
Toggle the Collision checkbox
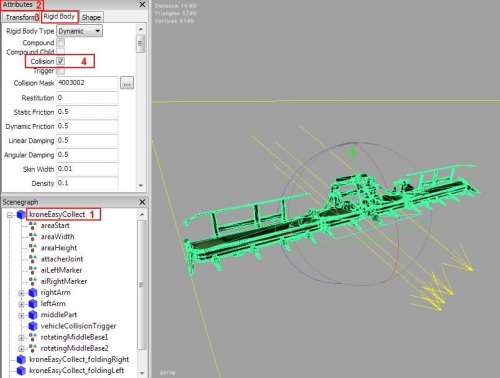click(x=61, y=61)
